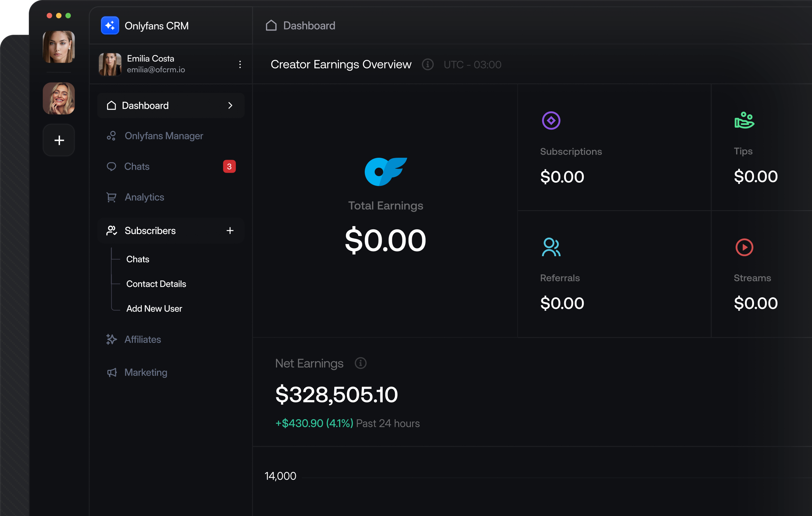812x516 pixels.
Task: Toggle the Subscribers submenu plus icon
Action: 230,231
